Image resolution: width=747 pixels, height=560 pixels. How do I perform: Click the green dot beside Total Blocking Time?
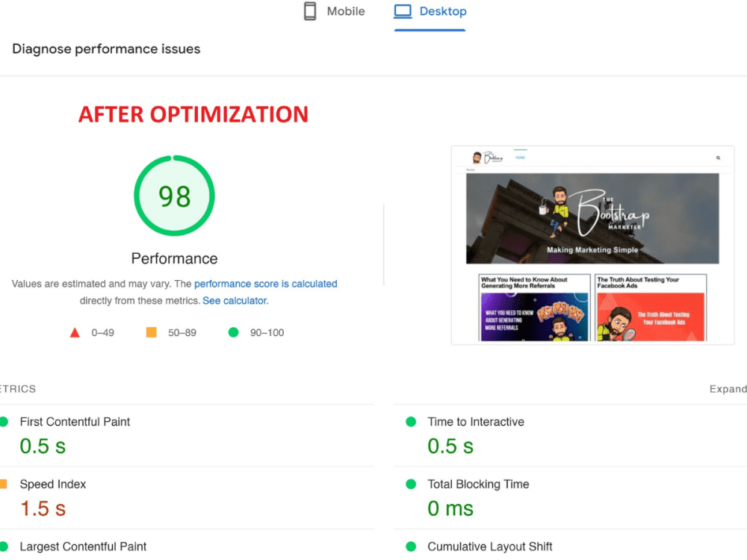[x=411, y=485]
